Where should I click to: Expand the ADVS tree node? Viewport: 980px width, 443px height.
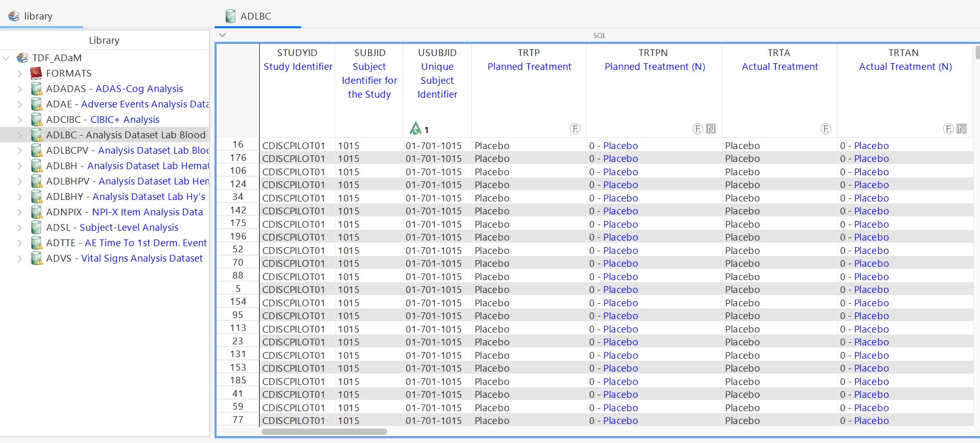(20, 259)
